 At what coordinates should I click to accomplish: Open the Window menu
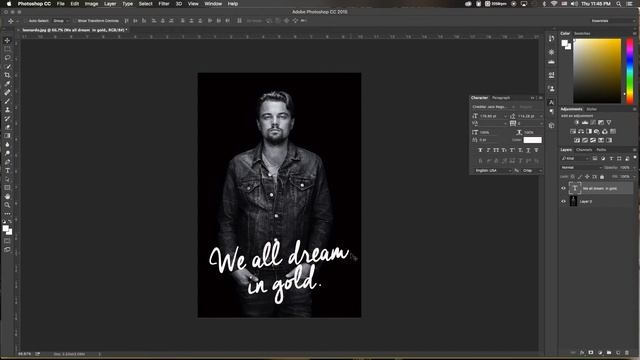(x=213, y=4)
